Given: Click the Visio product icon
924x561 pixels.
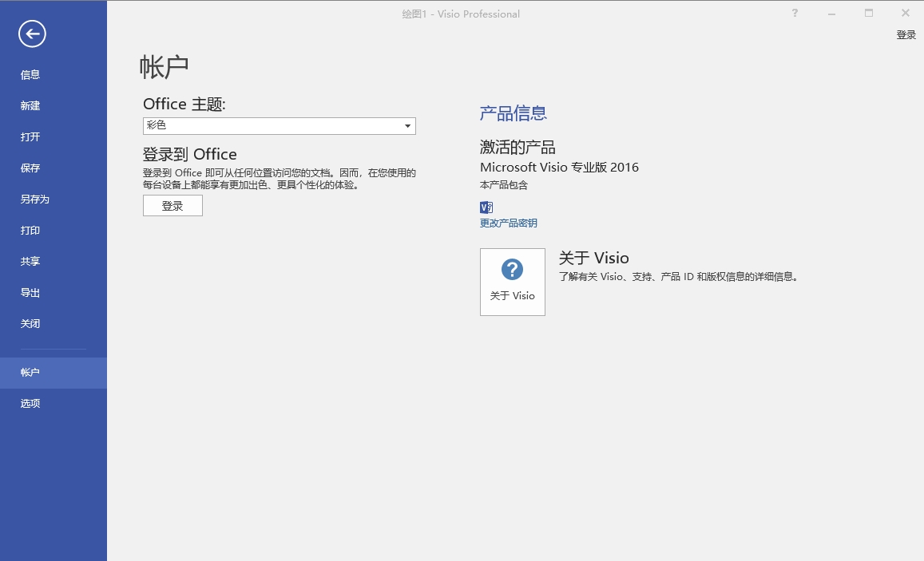Looking at the screenshot, I should (486, 207).
